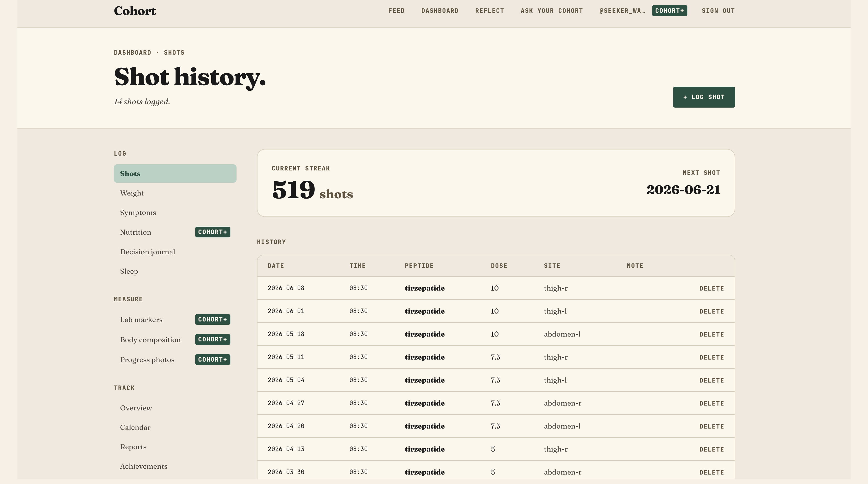Delete the 2026-06-01 shot
This screenshot has width=868, height=484.
(x=712, y=312)
